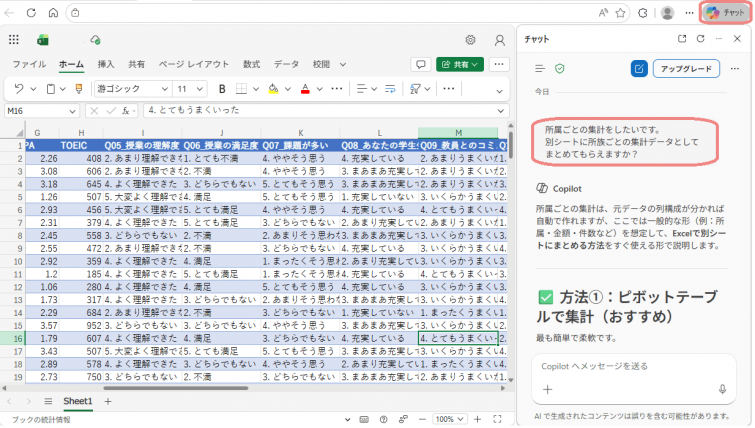Select row 16 header
The width and height of the screenshot is (755, 428).
click(x=13, y=338)
